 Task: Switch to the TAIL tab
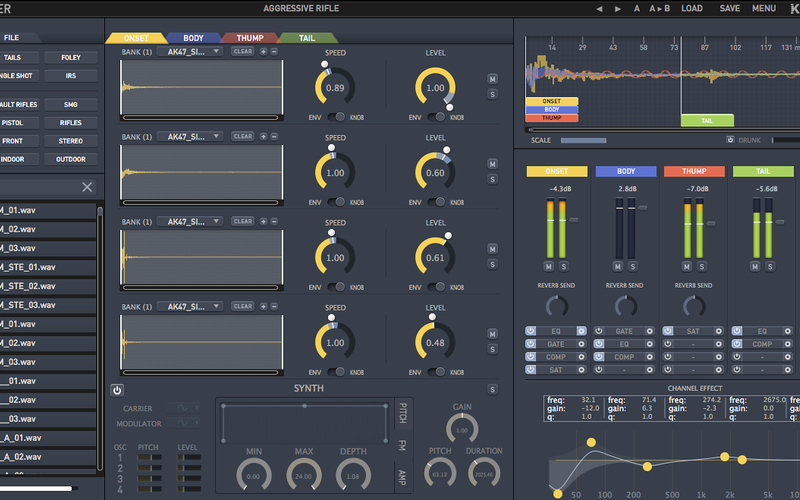pos(307,38)
